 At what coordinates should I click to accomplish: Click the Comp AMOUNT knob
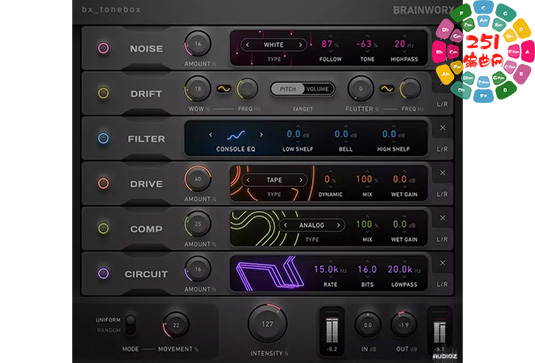[198, 224]
